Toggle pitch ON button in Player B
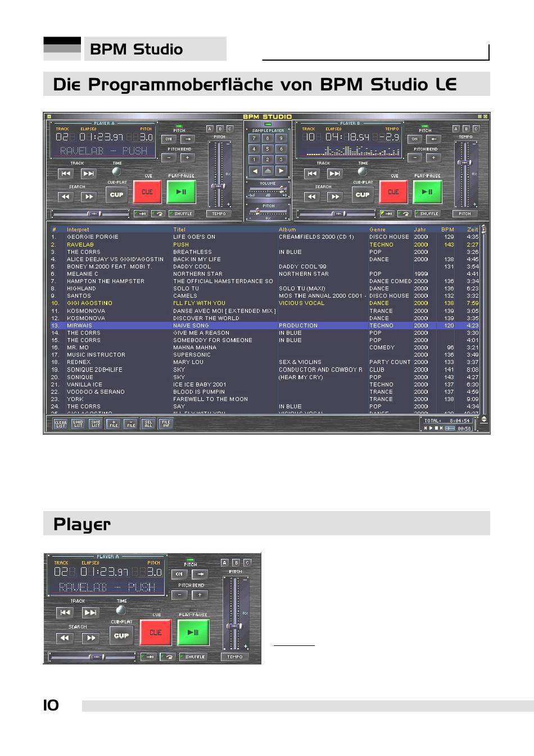Image resolution: width=534 pixels, height=756 pixels. (415, 139)
